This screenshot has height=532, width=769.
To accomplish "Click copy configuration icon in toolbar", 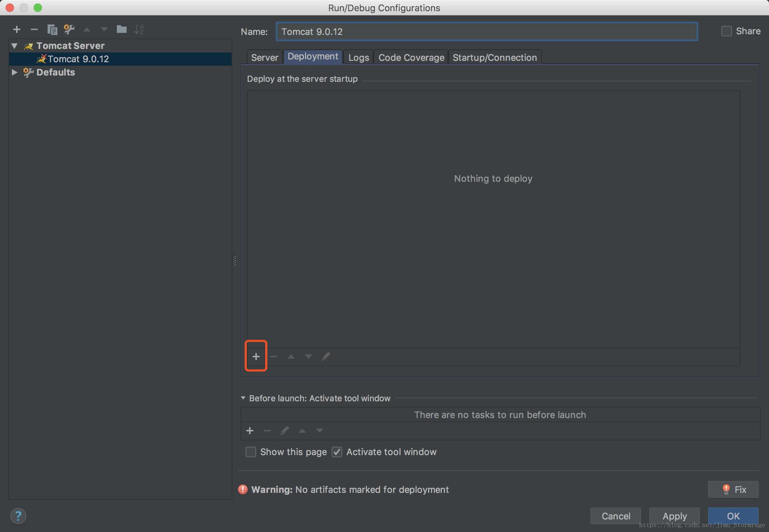I will pos(52,29).
